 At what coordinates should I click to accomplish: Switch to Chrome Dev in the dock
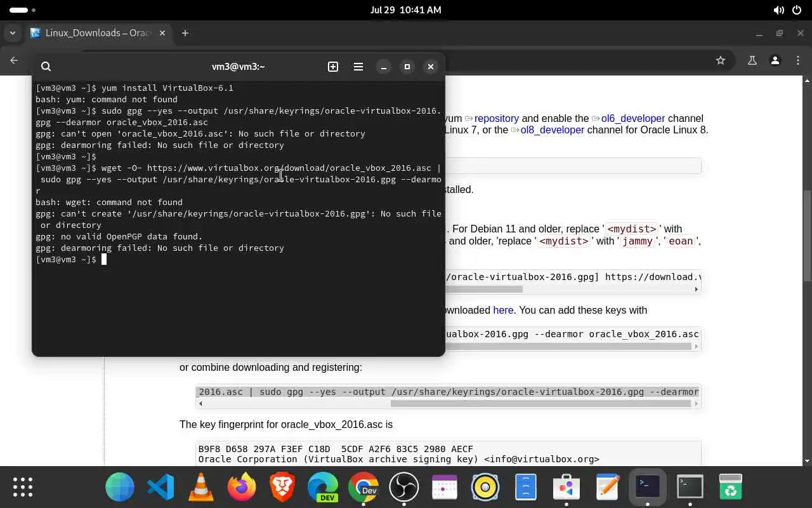pos(363,487)
